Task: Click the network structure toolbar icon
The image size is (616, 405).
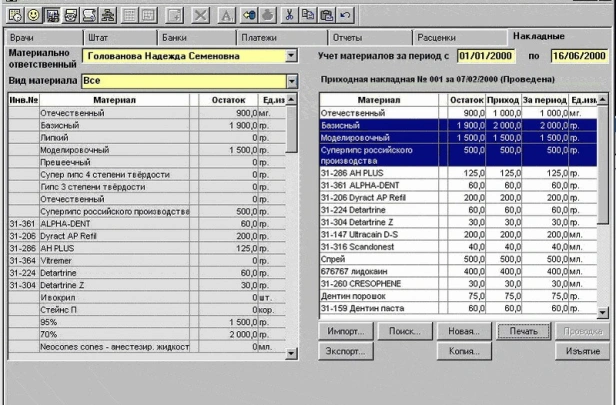Action: pyautogui.click(x=107, y=14)
